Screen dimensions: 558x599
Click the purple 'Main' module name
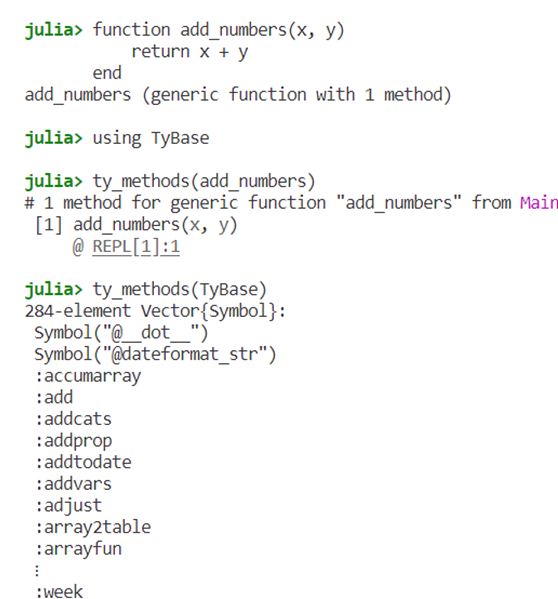click(x=539, y=203)
